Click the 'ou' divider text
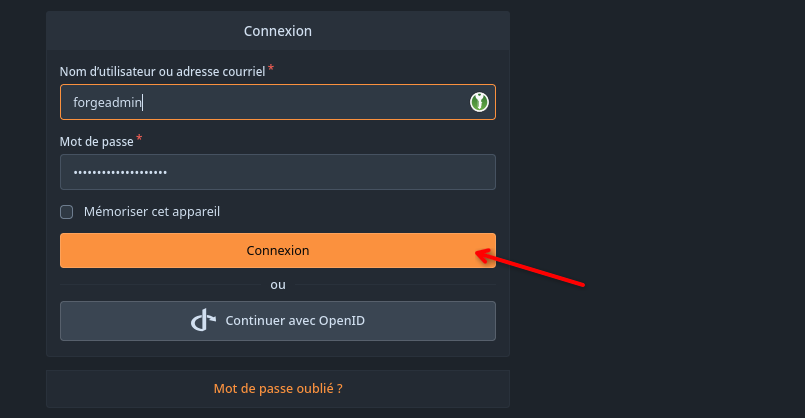805x418 pixels. click(278, 285)
